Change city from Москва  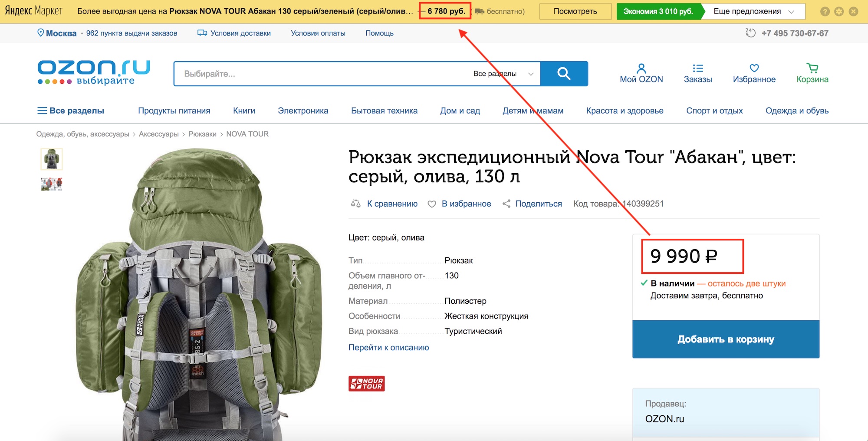click(61, 33)
